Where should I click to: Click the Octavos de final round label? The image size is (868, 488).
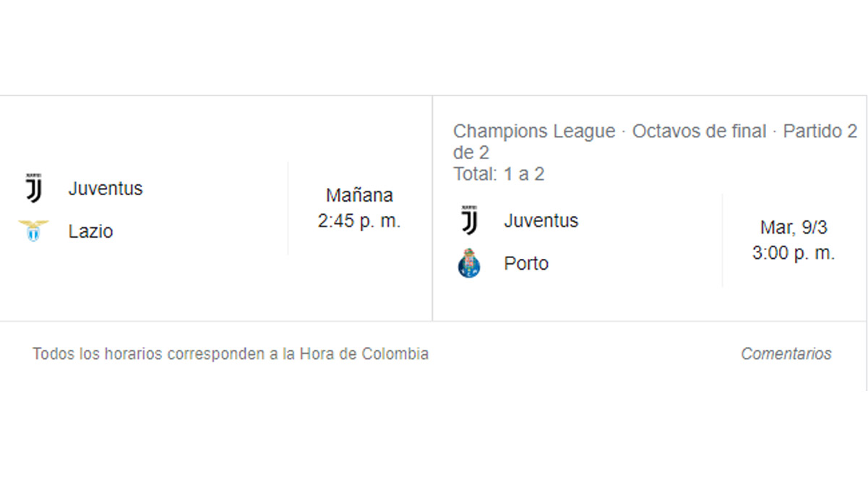click(x=699, y=132)
